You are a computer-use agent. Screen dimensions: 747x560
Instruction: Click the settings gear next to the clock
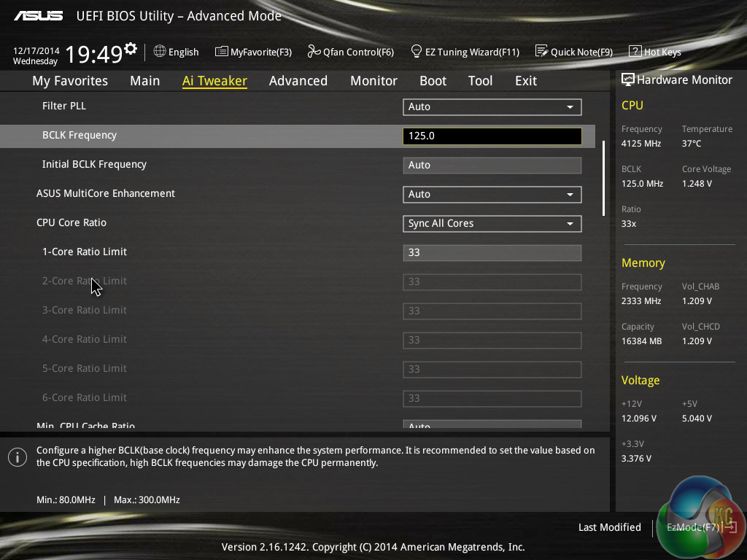click(x=131, y=48)
